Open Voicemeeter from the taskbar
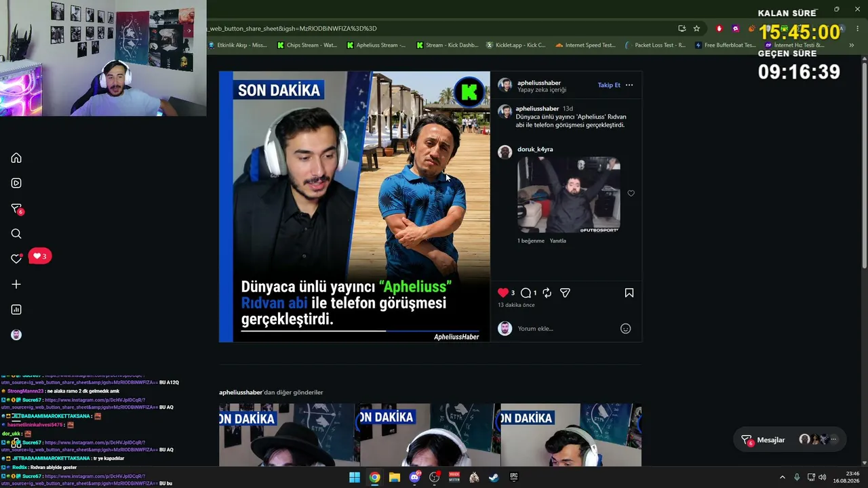The width and height of the screenshot is (868, 488). 454,477
